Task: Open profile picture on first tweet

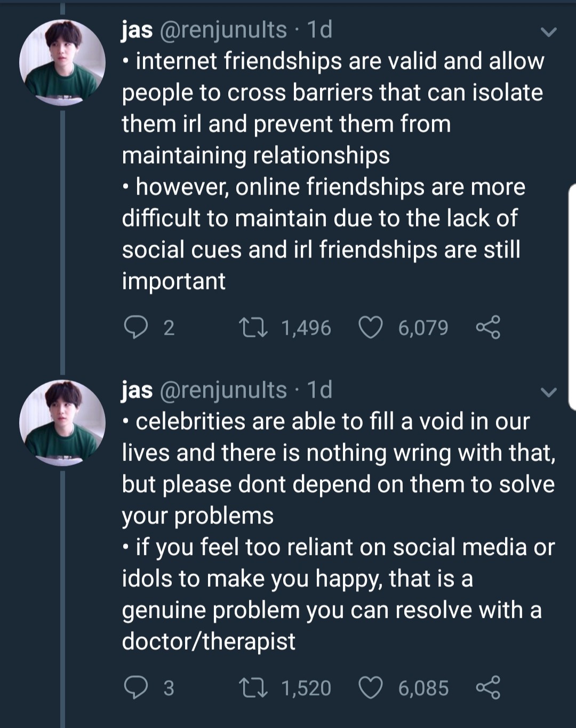Action: (x=62, y=62)
